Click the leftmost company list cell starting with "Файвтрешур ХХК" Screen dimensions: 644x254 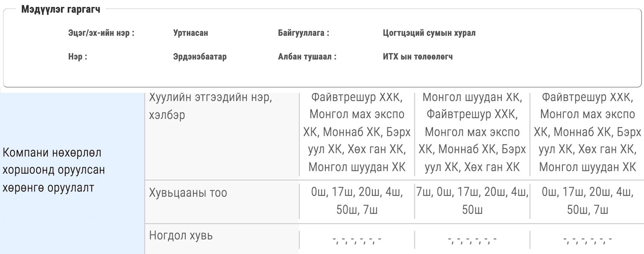click(x=357, y=132)
